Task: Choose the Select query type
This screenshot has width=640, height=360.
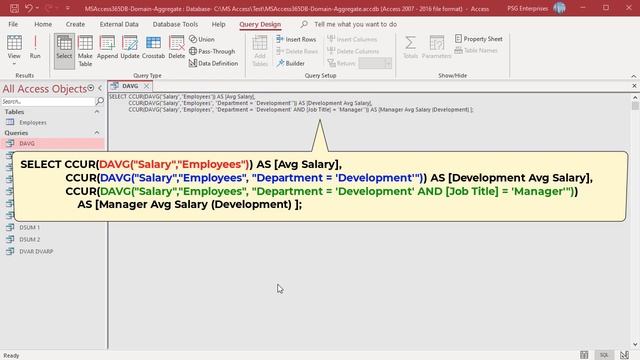Action: pos(64,51)
